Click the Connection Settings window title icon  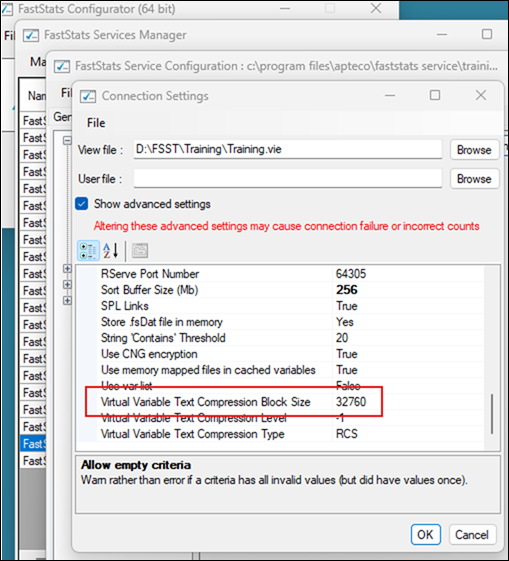coord(88,96)
